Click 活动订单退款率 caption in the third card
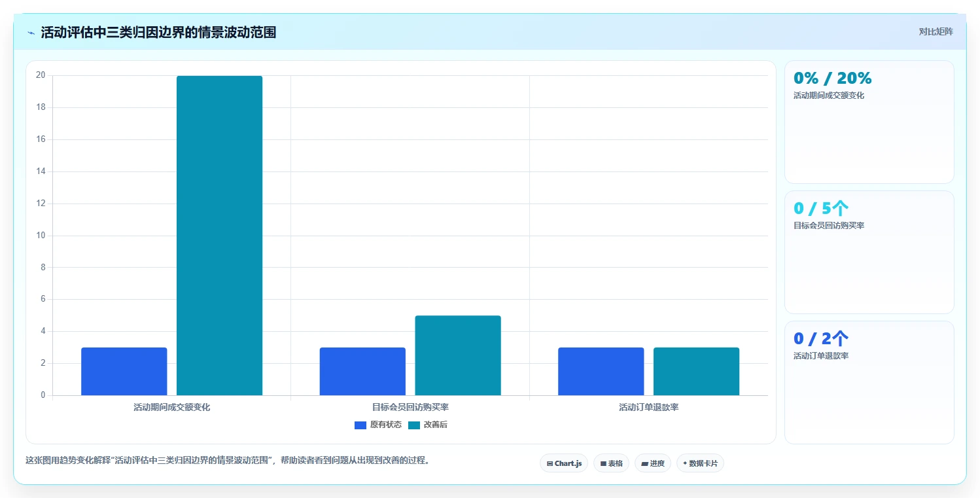 821,356
